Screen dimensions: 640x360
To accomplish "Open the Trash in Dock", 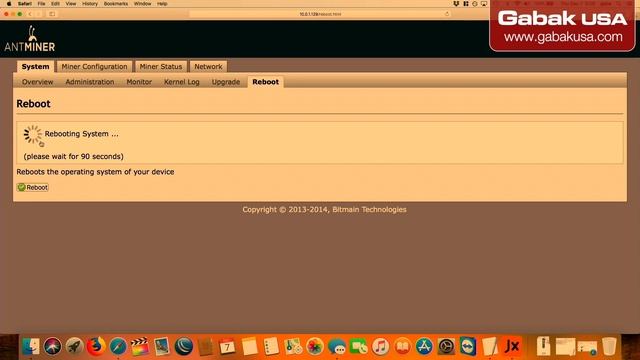I will point(609,347).
